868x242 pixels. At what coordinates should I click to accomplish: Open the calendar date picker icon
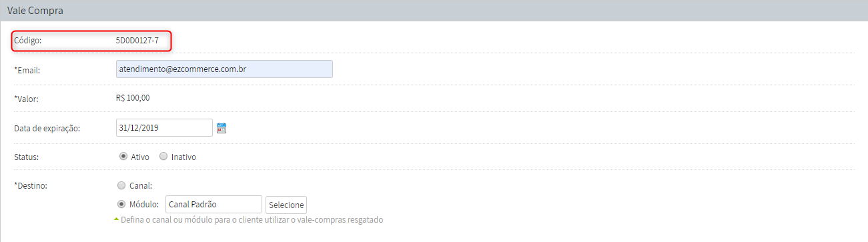click(222, 128)
